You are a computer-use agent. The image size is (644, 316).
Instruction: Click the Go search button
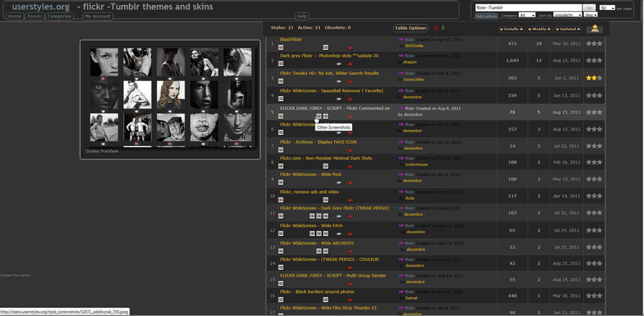(x=589, y=8)
